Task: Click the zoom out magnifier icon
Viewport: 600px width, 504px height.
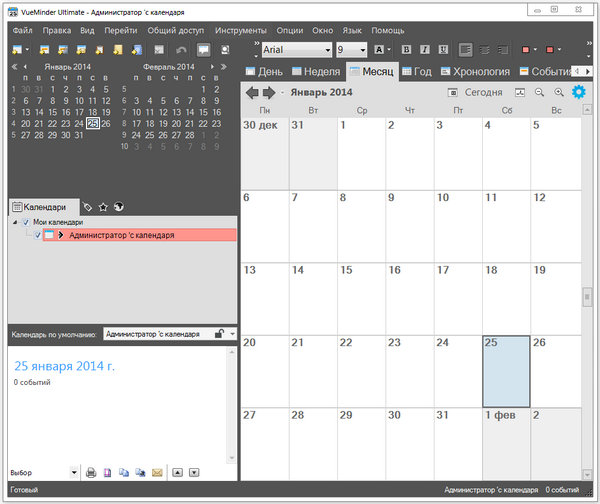Action: click(x=540, y=93)
